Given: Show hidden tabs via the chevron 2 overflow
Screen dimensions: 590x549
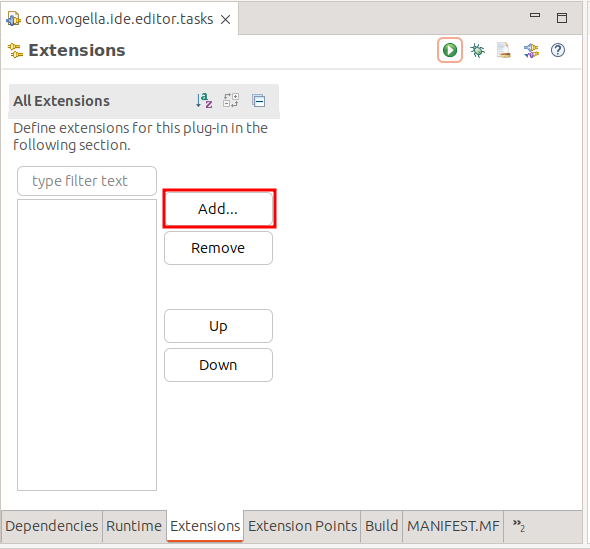Looking at the screenshot, I should [x=519, y=525].
